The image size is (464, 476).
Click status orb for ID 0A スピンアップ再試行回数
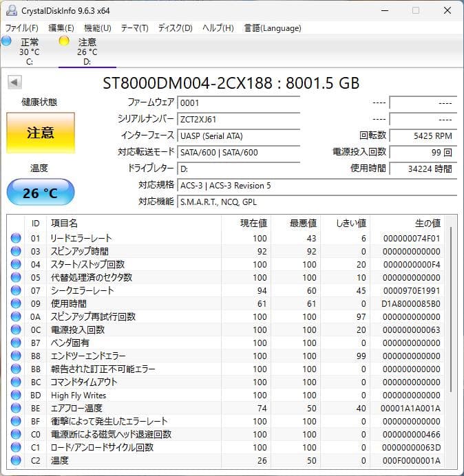[16, 316]
